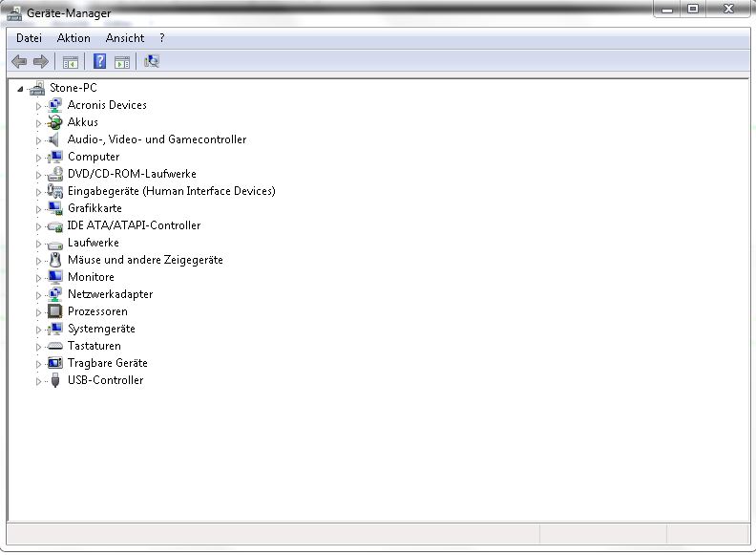The width and height of the screenshot is (756, 555).
Task: Select Mäuse und andere Zeigegeräte entry
Action: tap(145, 260)
